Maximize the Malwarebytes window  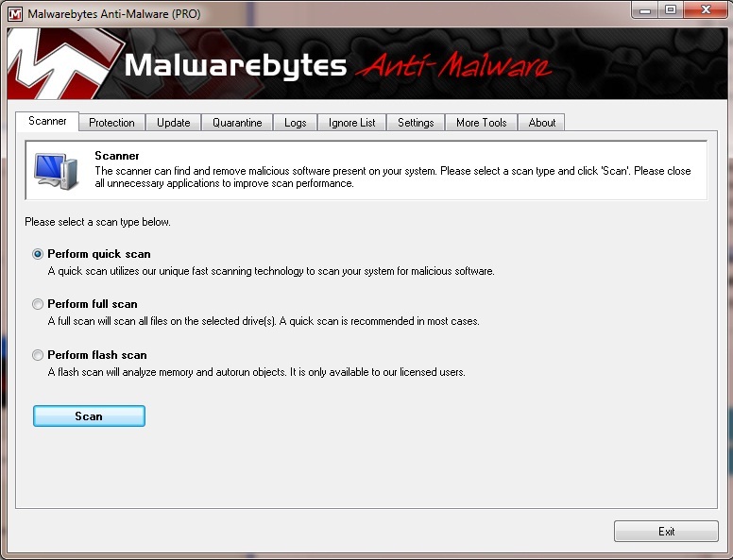click(671, 9)
